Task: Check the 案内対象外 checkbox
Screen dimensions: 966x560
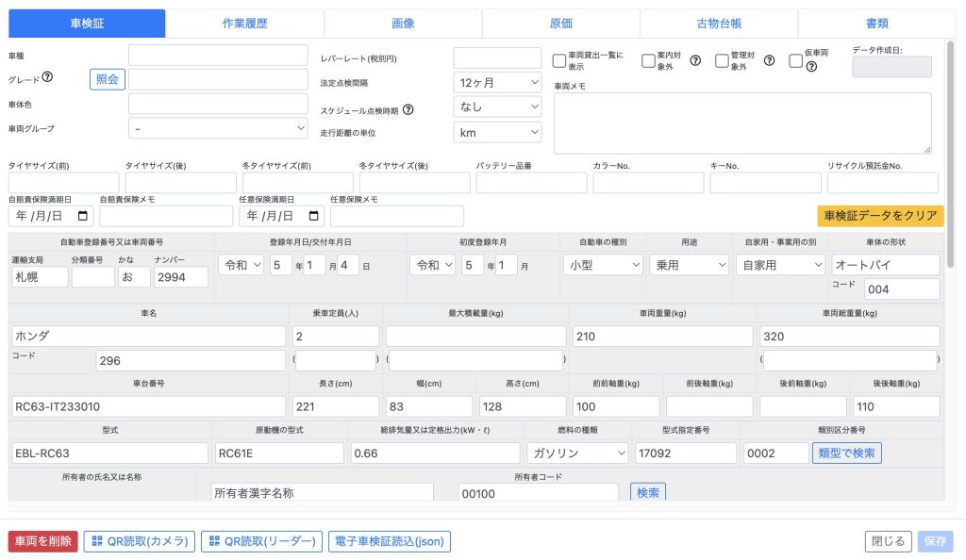Action: coord(648,61)
